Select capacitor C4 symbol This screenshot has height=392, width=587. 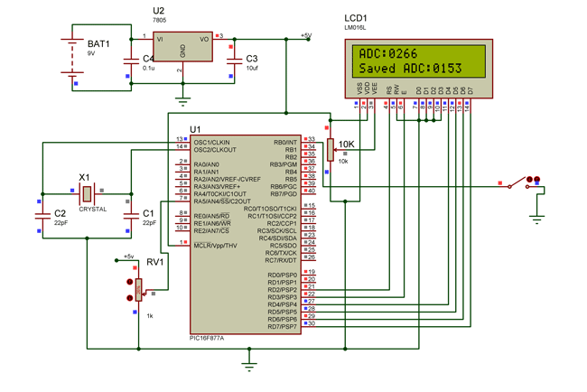pos(131,61)
